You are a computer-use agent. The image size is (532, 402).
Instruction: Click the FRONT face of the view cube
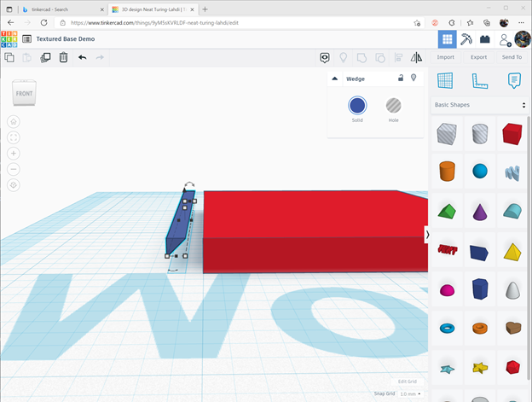click(24, 93)
